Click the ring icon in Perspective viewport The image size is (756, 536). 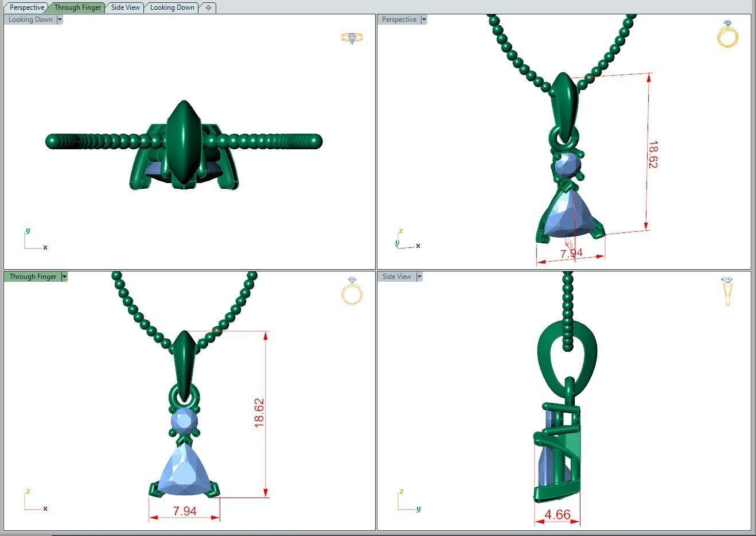click(728, 34)
